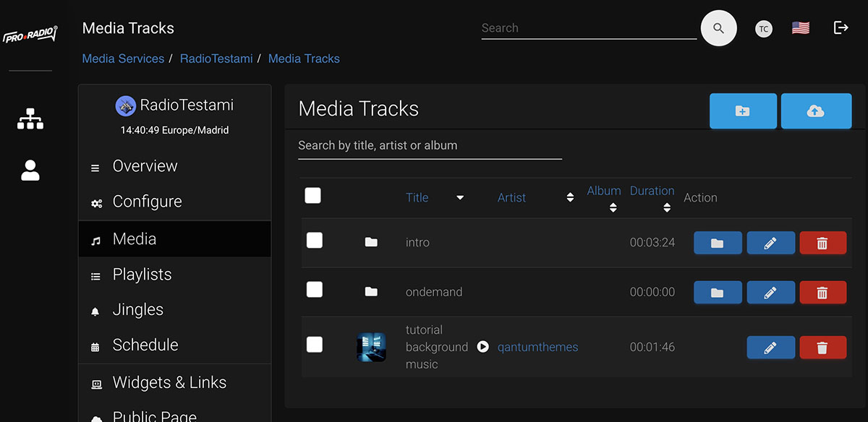The height and width of the screenshot is (422, 868).
Task: Sort by Duration using its sort arrows
Action: click(667, 206)
